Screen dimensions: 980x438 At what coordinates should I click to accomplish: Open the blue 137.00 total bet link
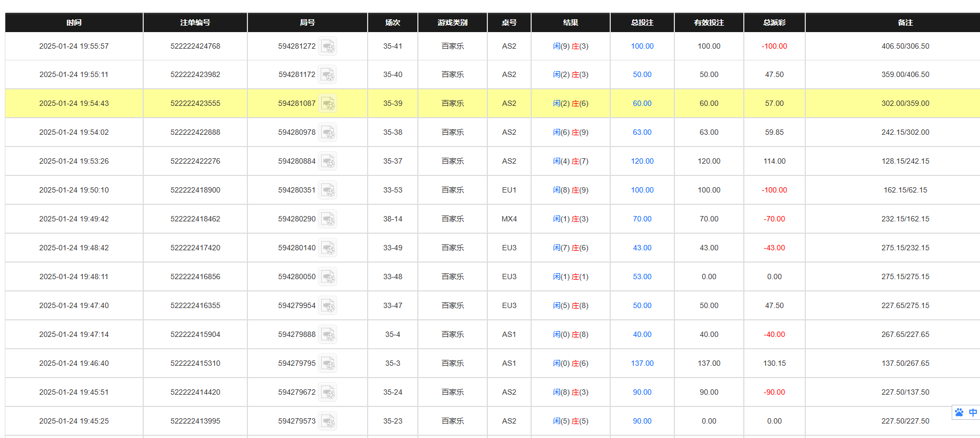(x=642, y=363)
